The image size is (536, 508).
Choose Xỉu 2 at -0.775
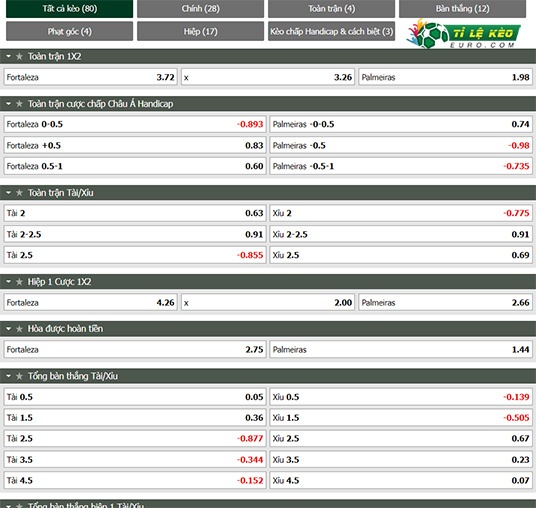point(401,213)
